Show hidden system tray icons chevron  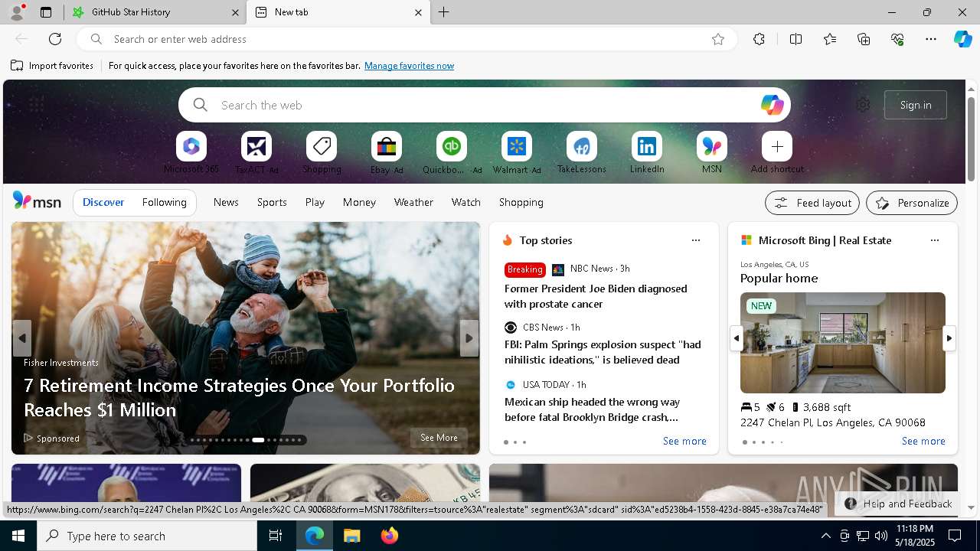coord(825,536)
